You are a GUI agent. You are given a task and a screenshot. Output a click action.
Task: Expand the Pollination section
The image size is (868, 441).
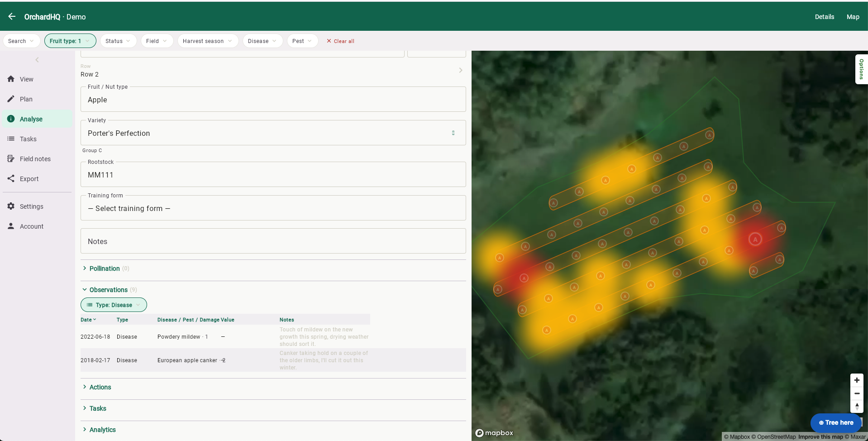coord(105,268)
